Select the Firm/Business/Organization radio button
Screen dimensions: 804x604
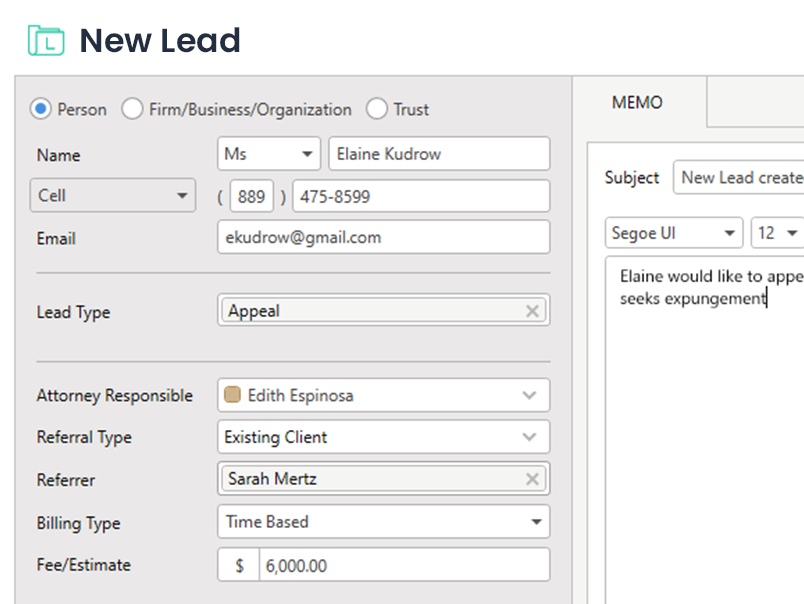pyautogui.click(x=132, y=109)
